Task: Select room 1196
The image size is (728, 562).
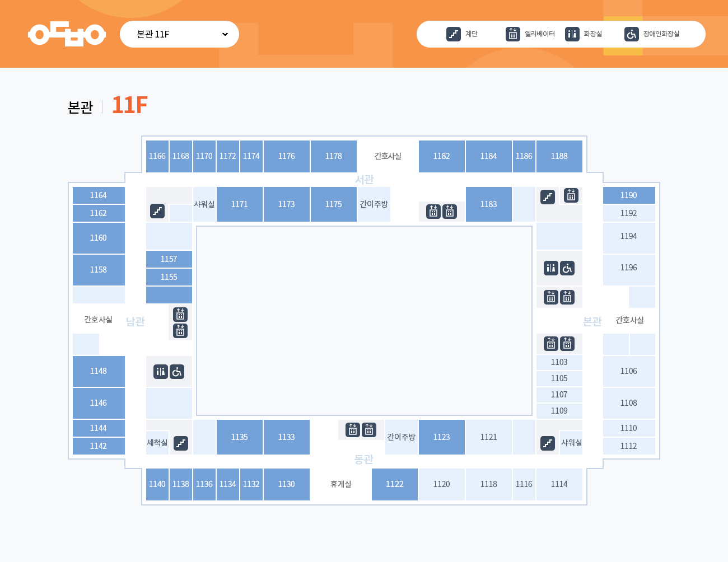Action: coord(629,270)
